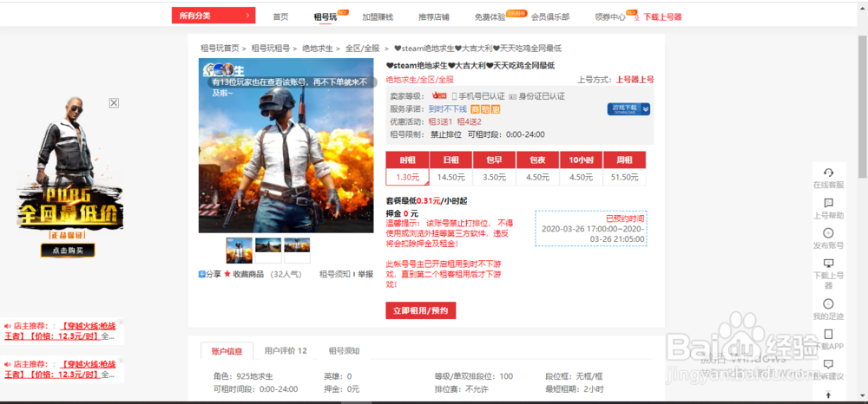Image resolution: width=868 pixels, height=404 pixels.
Task: Click the main PUBG product image
Action: (286, 146)
